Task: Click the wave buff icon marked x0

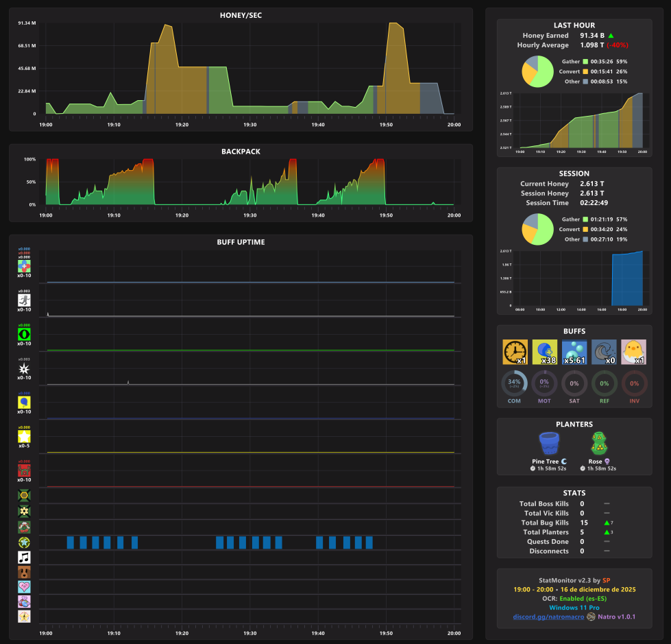Action: (604, 352)
